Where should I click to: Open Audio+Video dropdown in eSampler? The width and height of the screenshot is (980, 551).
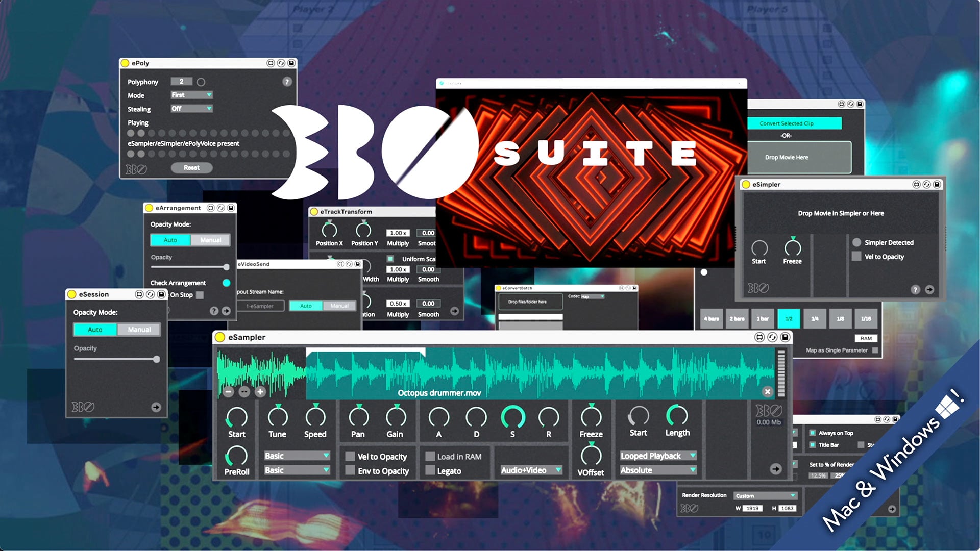[x=531, y=470]
